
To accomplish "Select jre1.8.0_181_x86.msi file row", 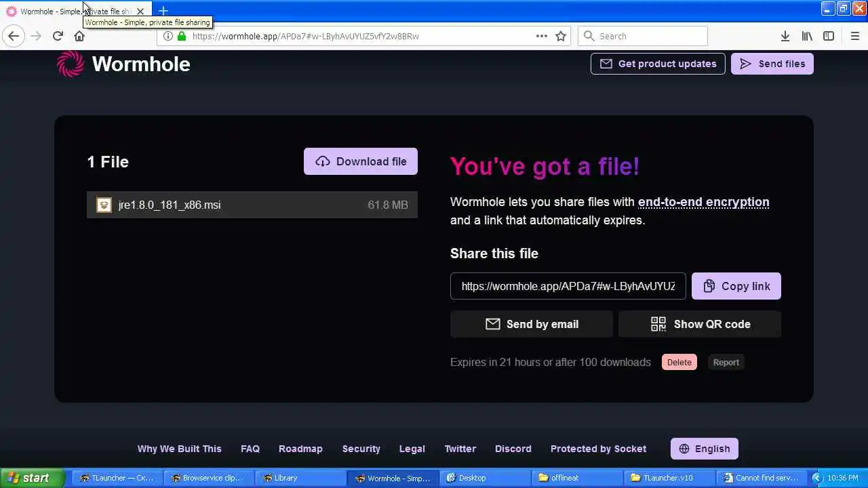I will pyautogui.click(x=252, y=205).
